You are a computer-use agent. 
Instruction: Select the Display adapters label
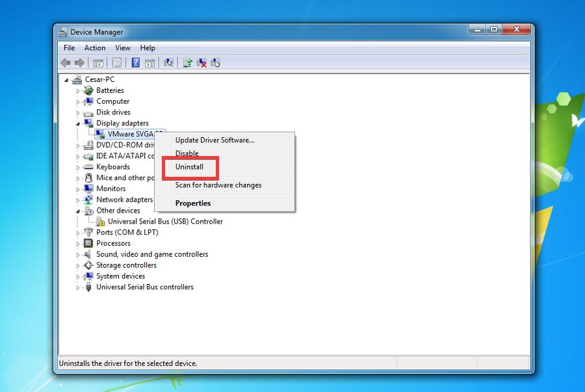tap(122, 123)
